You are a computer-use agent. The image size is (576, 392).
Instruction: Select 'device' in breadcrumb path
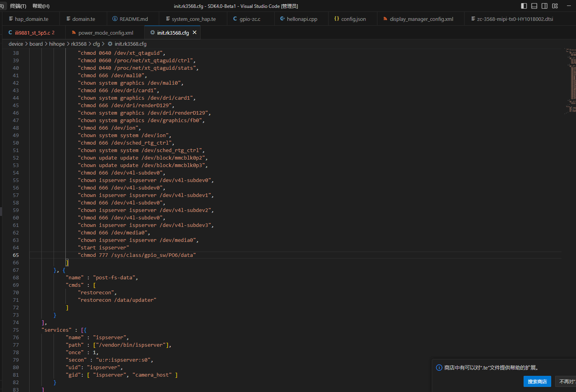(x=16, y=44)
